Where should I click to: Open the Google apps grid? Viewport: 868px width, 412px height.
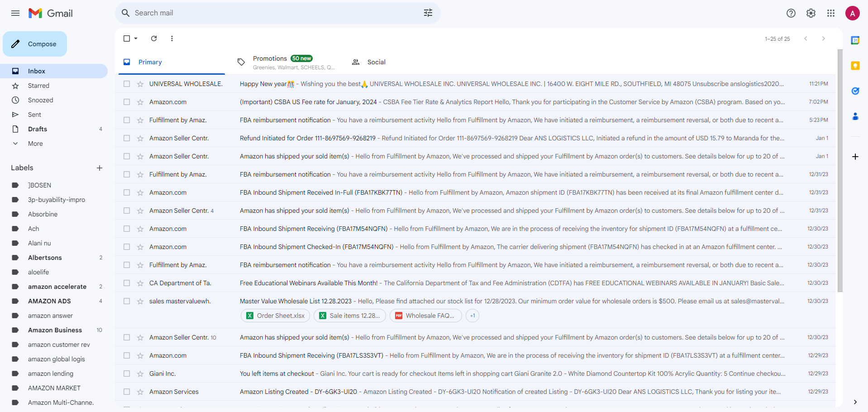tap(831, 13)
